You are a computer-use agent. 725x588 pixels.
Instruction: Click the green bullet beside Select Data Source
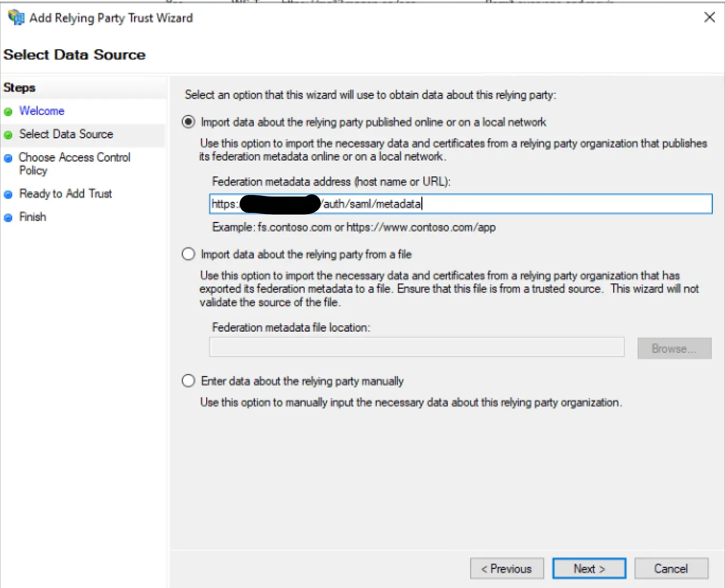point(8,135)
